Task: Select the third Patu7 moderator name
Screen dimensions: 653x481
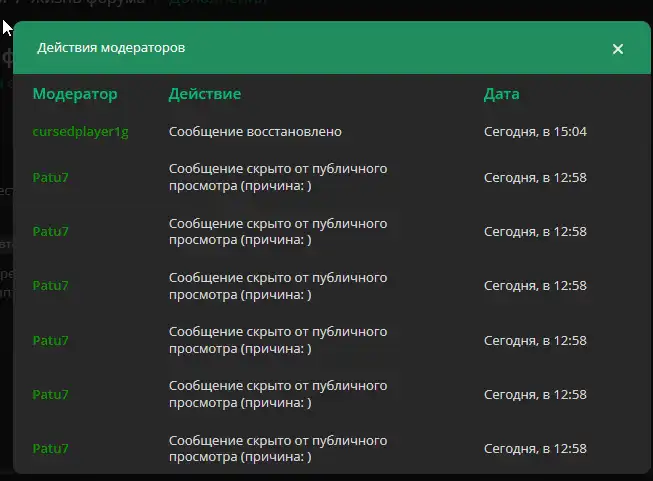Action: [x=50, y=285]
